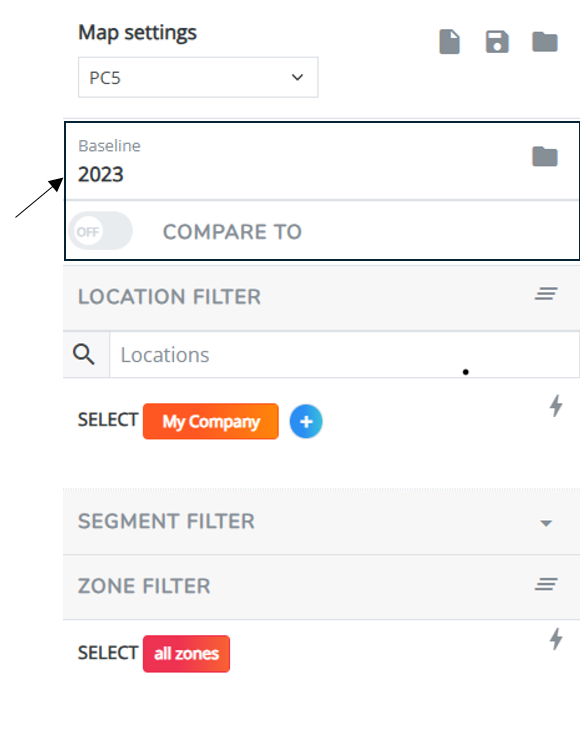
Task: Add a location with the blue plus button
Action: click(306, 421)
